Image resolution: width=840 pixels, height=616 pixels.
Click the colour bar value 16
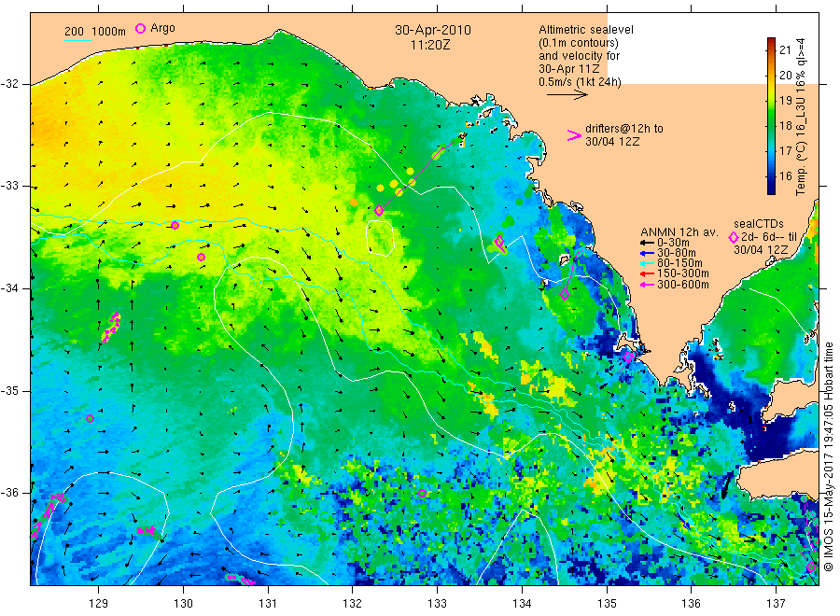[x=785, y=175]
